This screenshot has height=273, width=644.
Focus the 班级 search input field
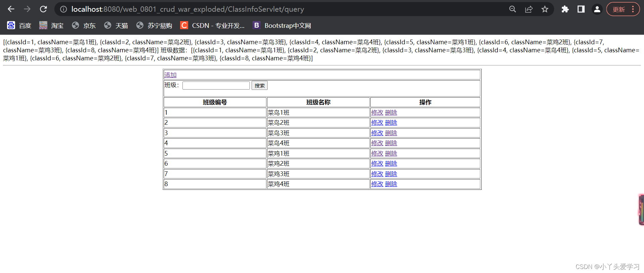click(216, 86)
